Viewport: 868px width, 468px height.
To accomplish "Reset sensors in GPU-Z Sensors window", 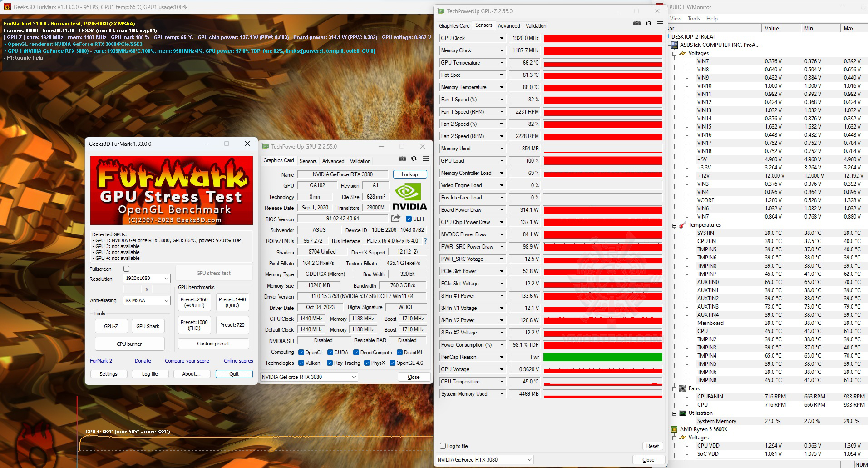I will [x=652, y=446].
